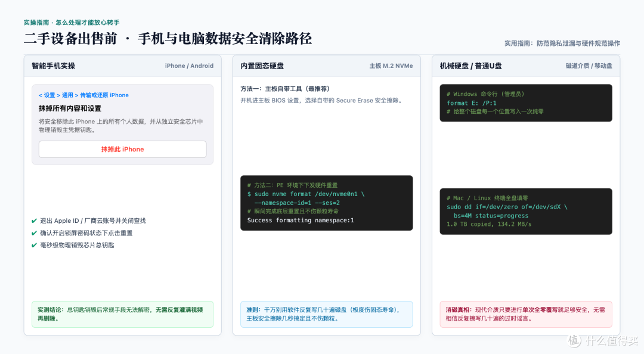Select the 内置固态硬盘 card title
644x354 pixels.
pyautogui.click(x=262, y=66)
